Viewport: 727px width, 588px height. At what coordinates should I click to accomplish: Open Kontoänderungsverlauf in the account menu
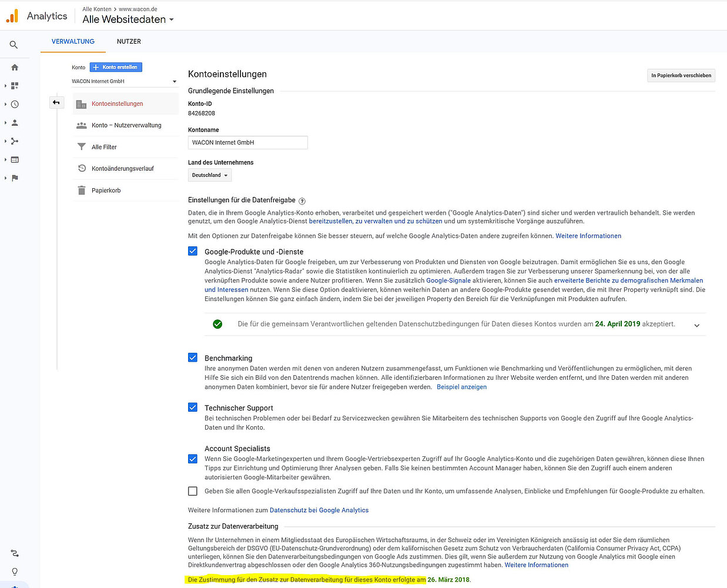click(122, 169)
